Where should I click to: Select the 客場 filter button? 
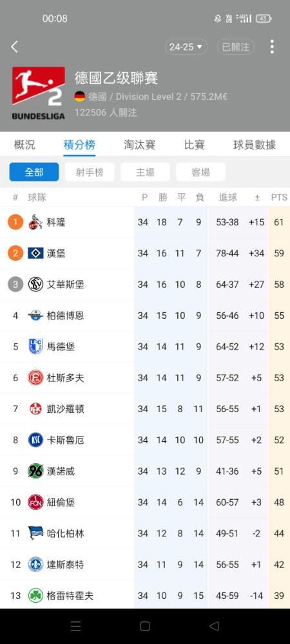coord(200,172)
